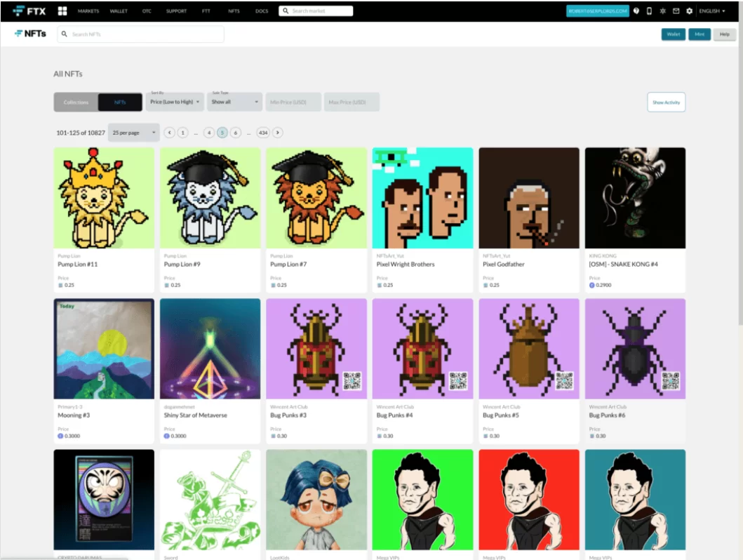This screenshot has height=560, width=743.
Task: Click the FTX logo in the top bar
Action: (x=29, y=11)
